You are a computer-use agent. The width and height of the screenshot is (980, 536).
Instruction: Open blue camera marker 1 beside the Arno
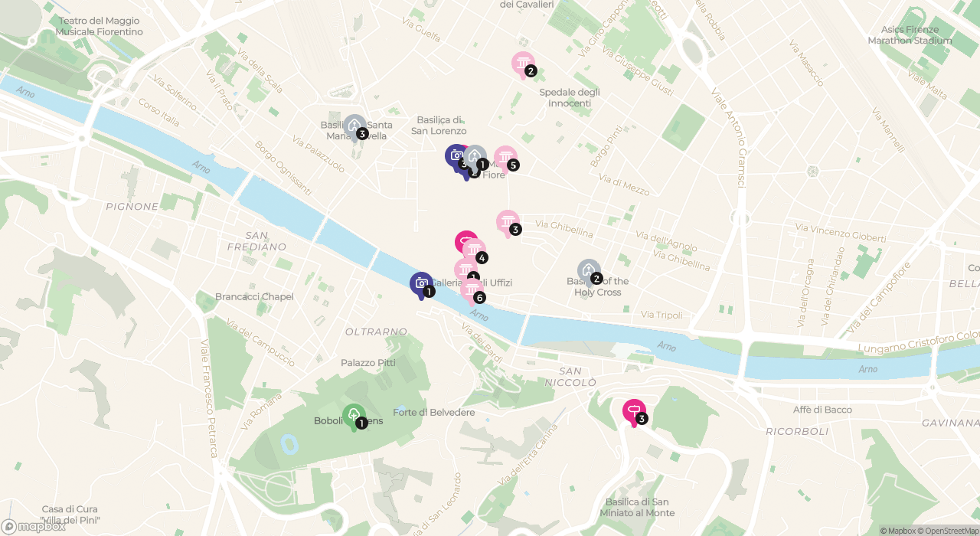point(421,286)
